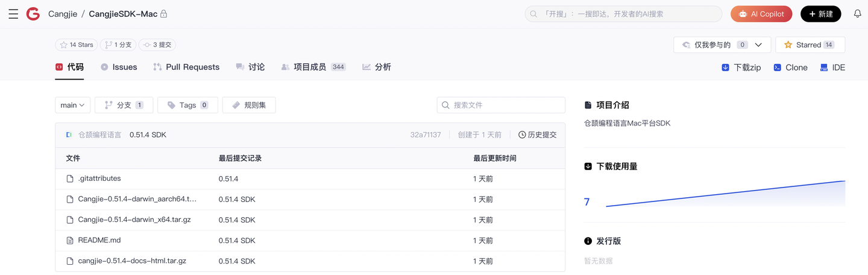
Task: Click the GitCode logo icon
Action: click(33, 14)
